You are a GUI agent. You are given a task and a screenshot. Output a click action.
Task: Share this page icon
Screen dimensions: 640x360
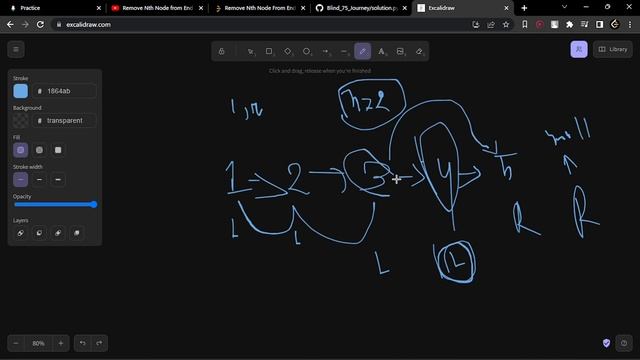tap(491, 24)
